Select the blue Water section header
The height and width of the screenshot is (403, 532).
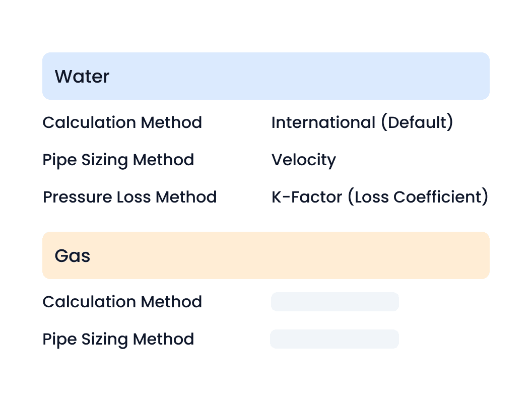coord(265,76)
